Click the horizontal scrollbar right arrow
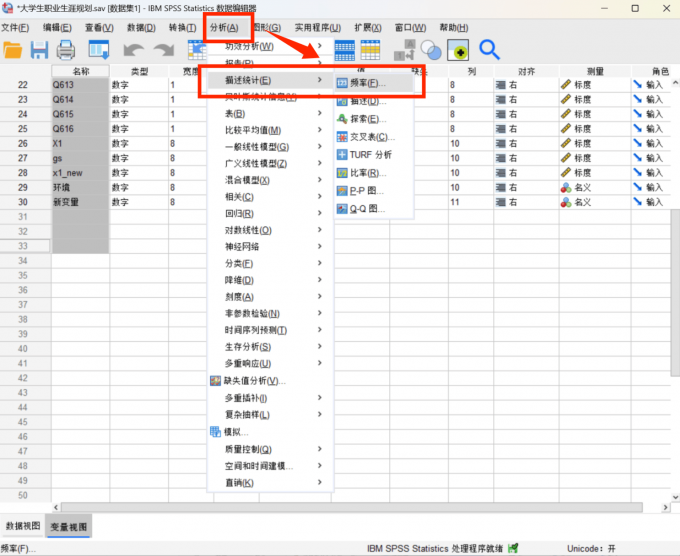This screenshot has height=556, width=680. click(x=666, y=507)
